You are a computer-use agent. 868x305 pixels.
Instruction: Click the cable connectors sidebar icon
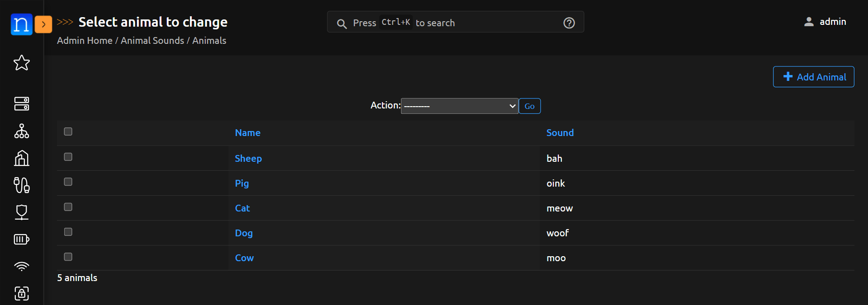point(21,185)
